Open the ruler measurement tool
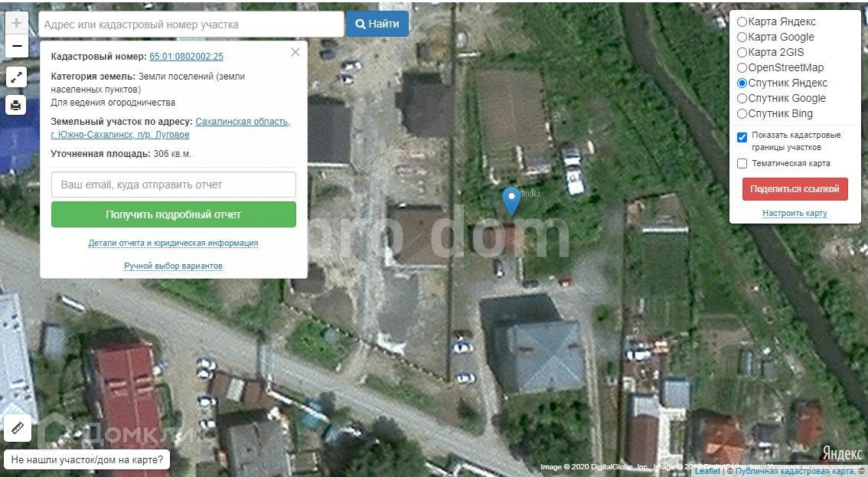The height and width of the screenshot is (477, 868). (17, 428)
